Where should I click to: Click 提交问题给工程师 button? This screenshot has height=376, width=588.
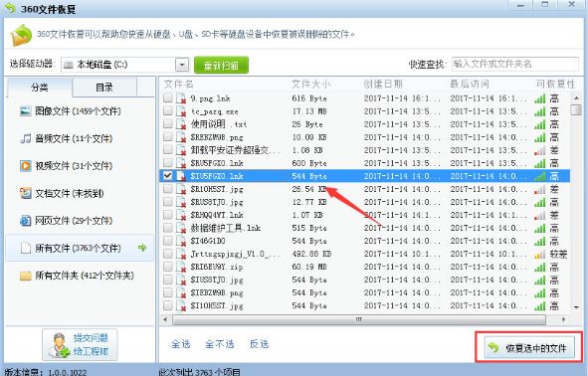80,345
